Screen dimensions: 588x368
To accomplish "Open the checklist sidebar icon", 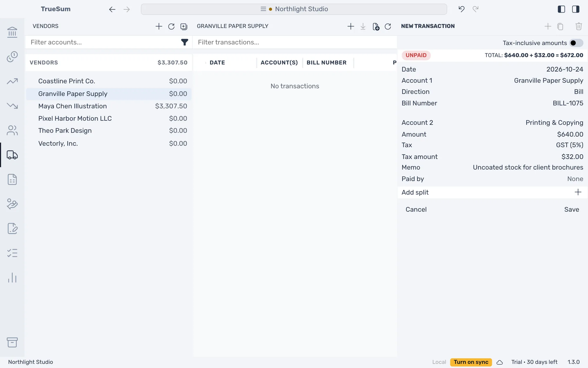I will (12, 253).
